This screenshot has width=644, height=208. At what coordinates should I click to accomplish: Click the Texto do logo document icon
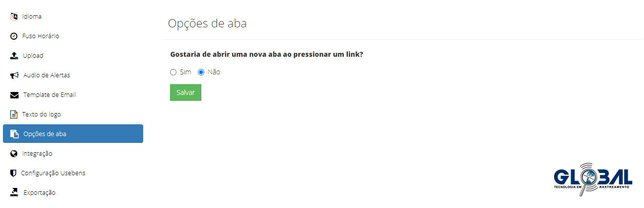[x=14, y=115]
